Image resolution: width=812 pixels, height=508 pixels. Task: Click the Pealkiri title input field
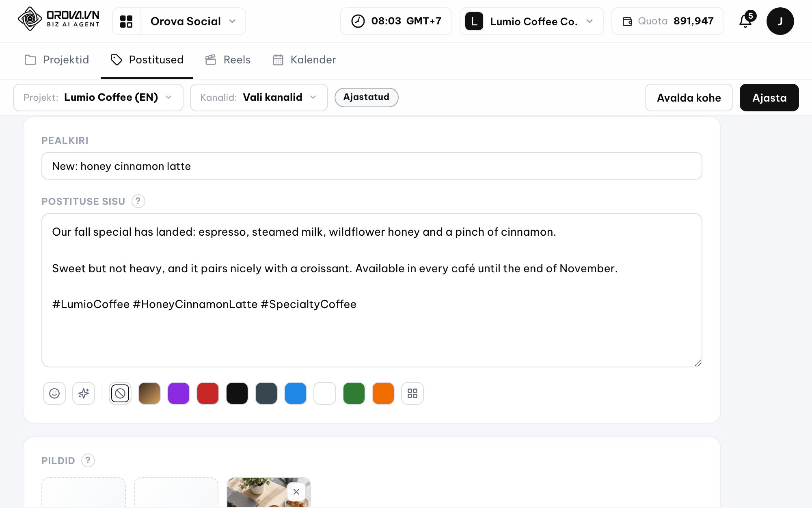(372, 166)
